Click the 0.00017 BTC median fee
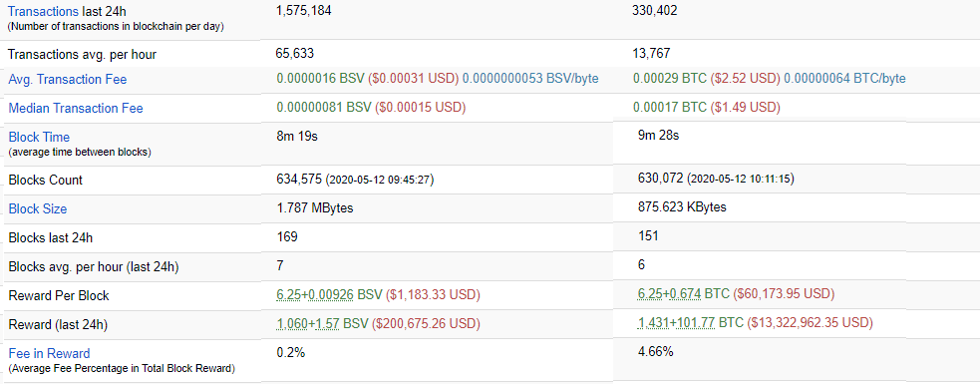980x384 pixels. (669, 108)
